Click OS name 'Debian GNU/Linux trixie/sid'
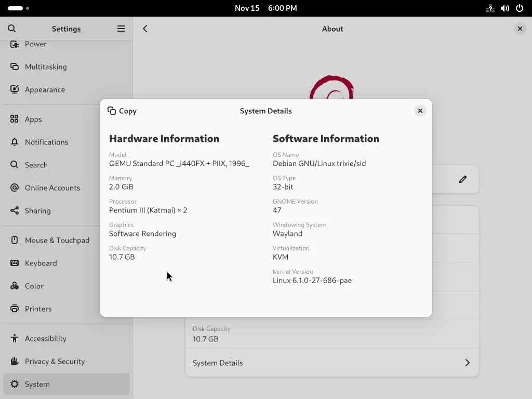Screen dimensions: 532x399 [320, 164]
